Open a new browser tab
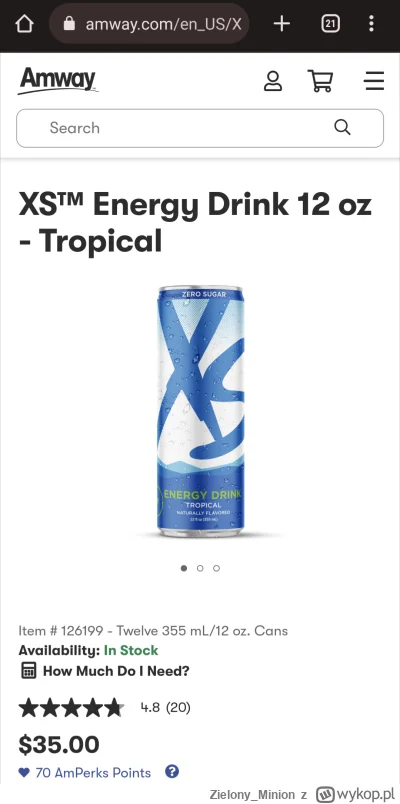The image size is (400, 804). click(282, 24)
